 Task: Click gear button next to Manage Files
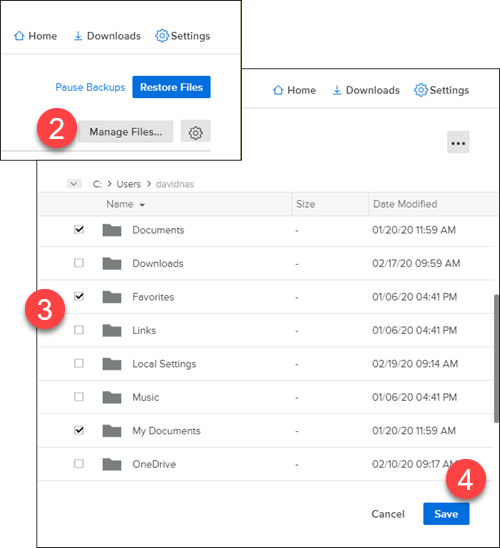[195, 131]
